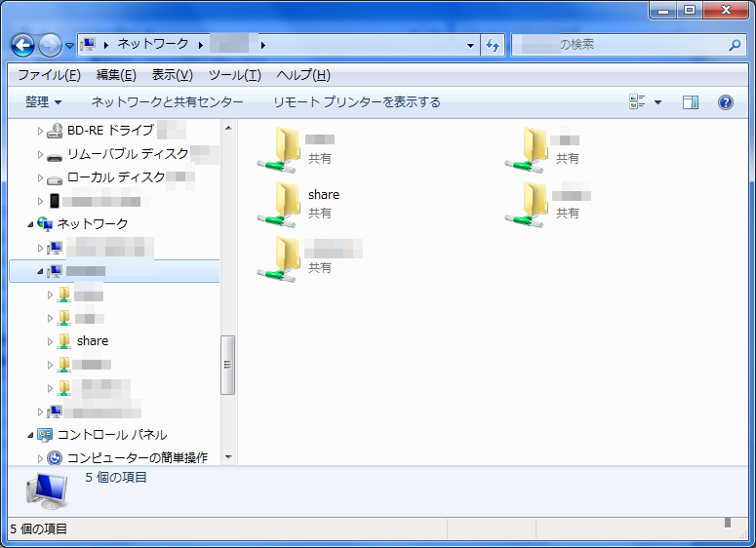Screen dimensions: 756x548
Task: Open the ファイル(F) menu
Action: tap(48, 75)
